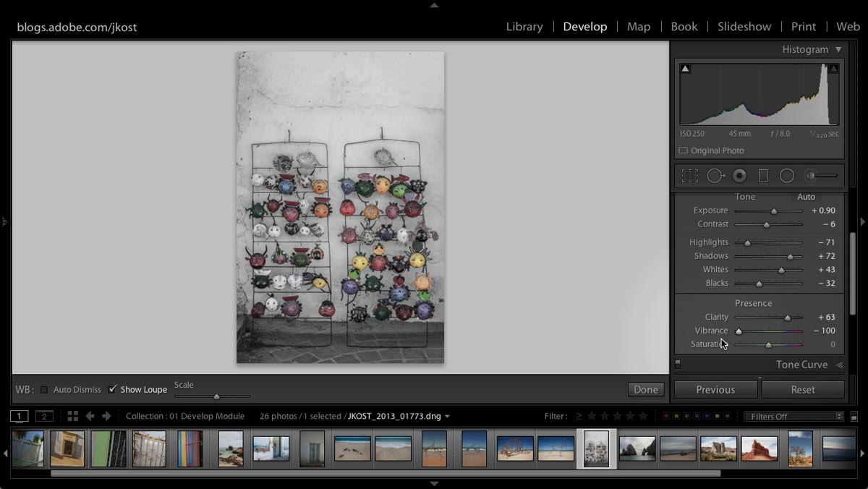Select the green door thumbnail in filmstrip

(109, 449)
